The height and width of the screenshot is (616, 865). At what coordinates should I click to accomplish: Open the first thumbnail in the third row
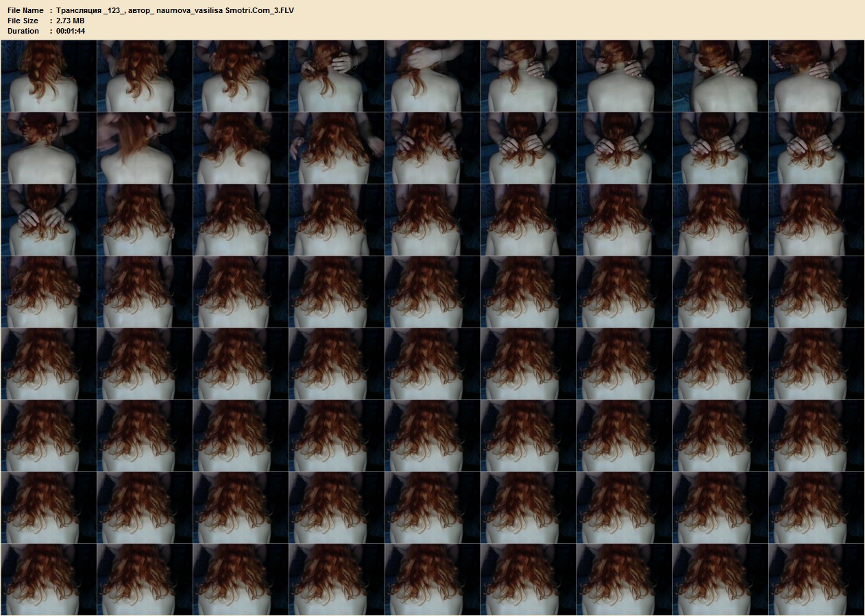pyautogui.click(x=49, y=220)
